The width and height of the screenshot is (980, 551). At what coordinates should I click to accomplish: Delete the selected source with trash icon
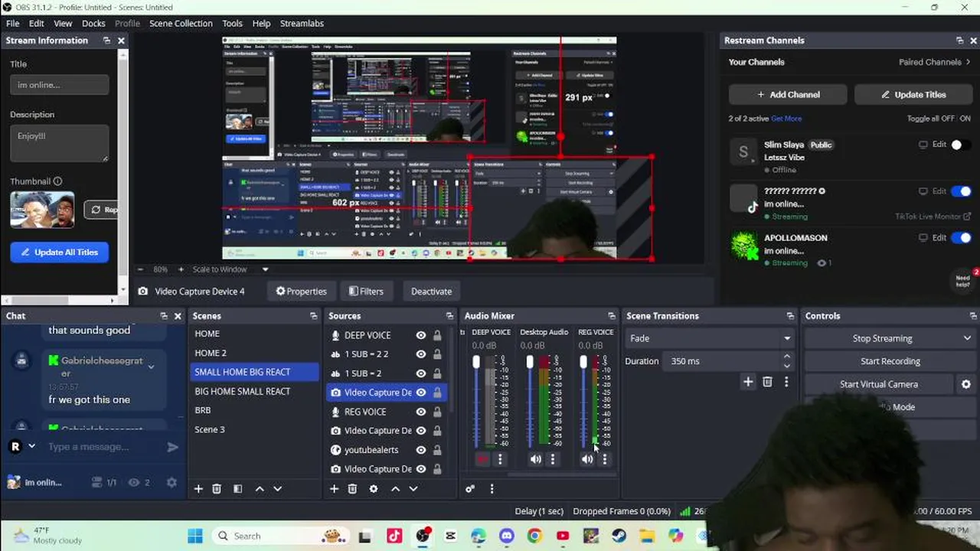point(352,488)
